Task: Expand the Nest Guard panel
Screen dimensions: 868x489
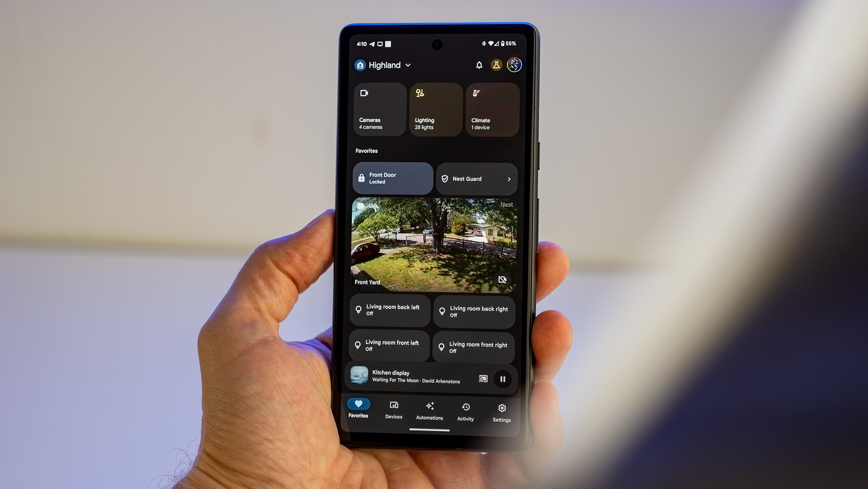Action: (x=511, y=178)
